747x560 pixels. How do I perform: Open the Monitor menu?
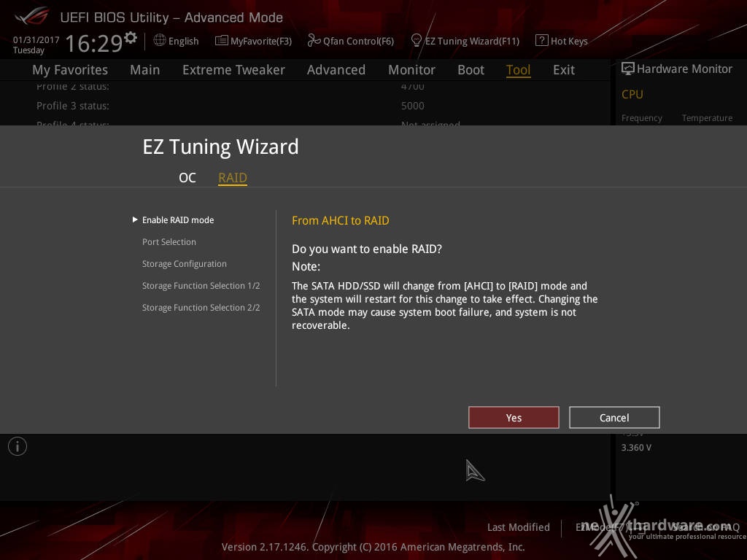(411, 70)
